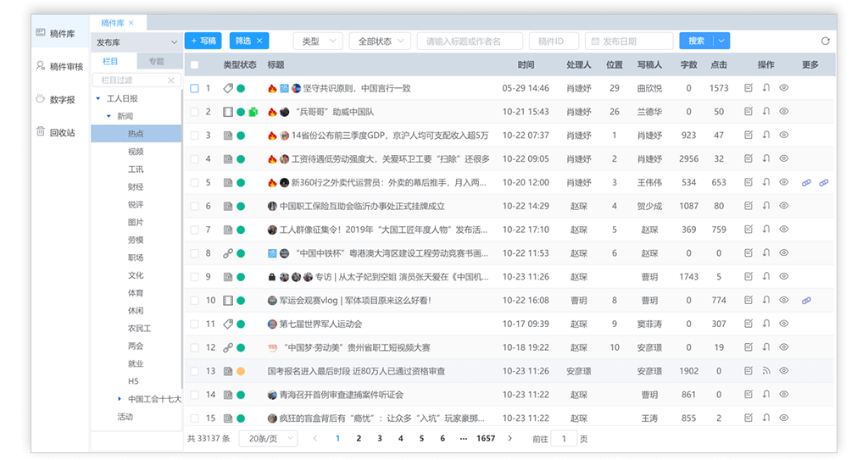Open the 回收站 trash section
868x460 pixels.
(x=55, y=132)
